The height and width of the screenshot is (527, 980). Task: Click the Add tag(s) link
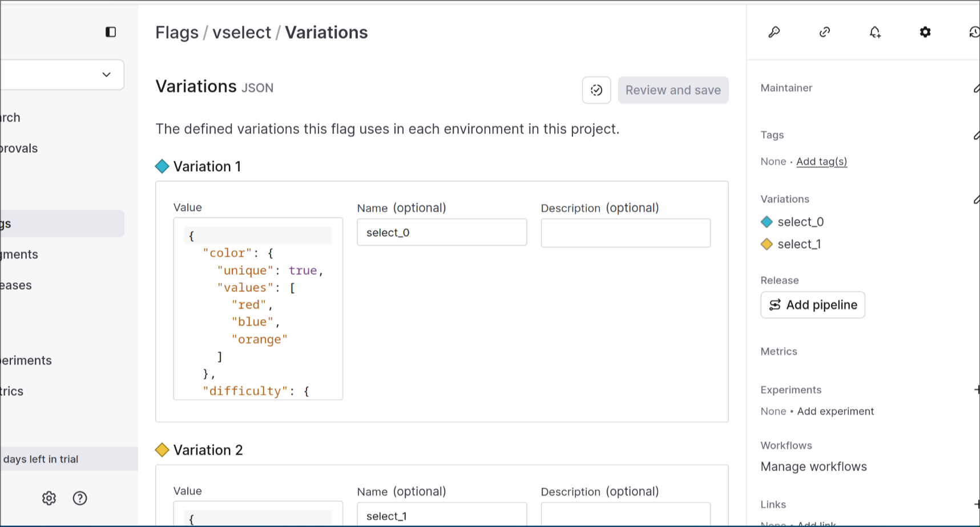click(x=821, y=161)
